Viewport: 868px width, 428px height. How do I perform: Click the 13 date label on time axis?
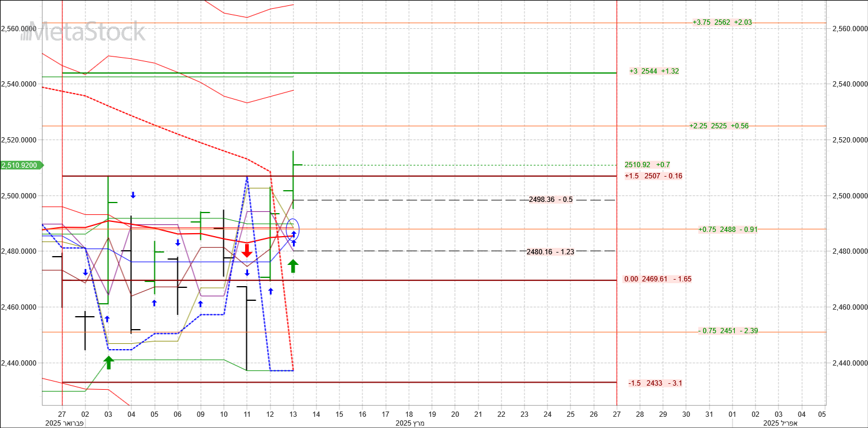point(293,414)
